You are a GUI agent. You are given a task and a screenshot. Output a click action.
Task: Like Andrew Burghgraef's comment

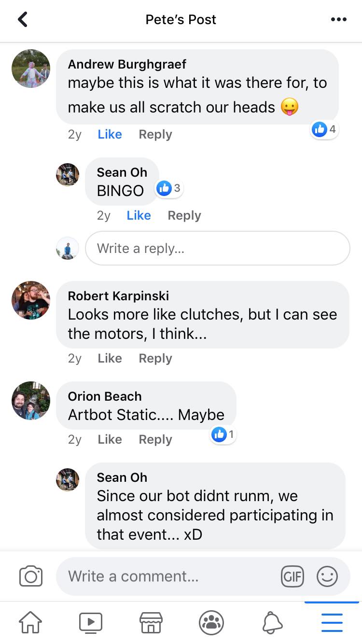coord(110,134)
